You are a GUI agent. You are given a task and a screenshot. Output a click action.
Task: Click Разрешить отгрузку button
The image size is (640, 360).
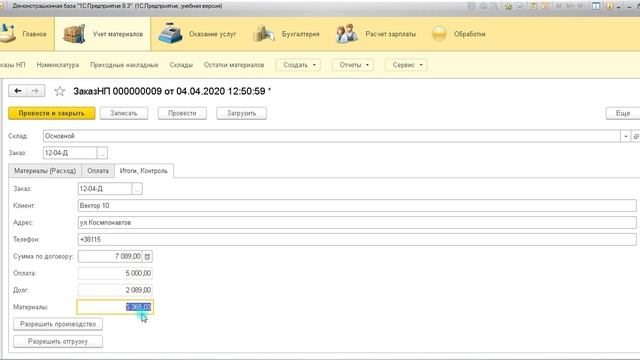click(x=58, y=341)
